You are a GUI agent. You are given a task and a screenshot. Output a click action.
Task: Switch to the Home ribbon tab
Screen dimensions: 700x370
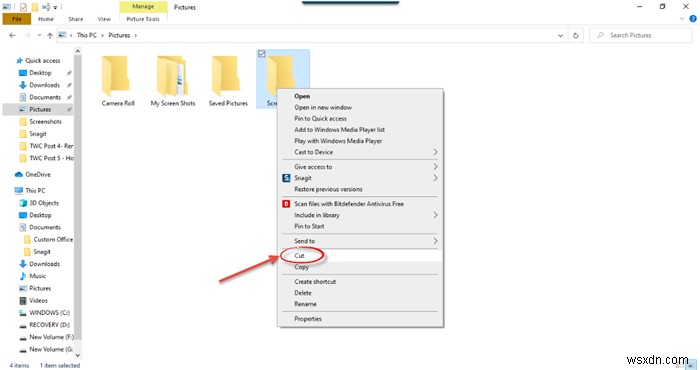coord(46,19)
